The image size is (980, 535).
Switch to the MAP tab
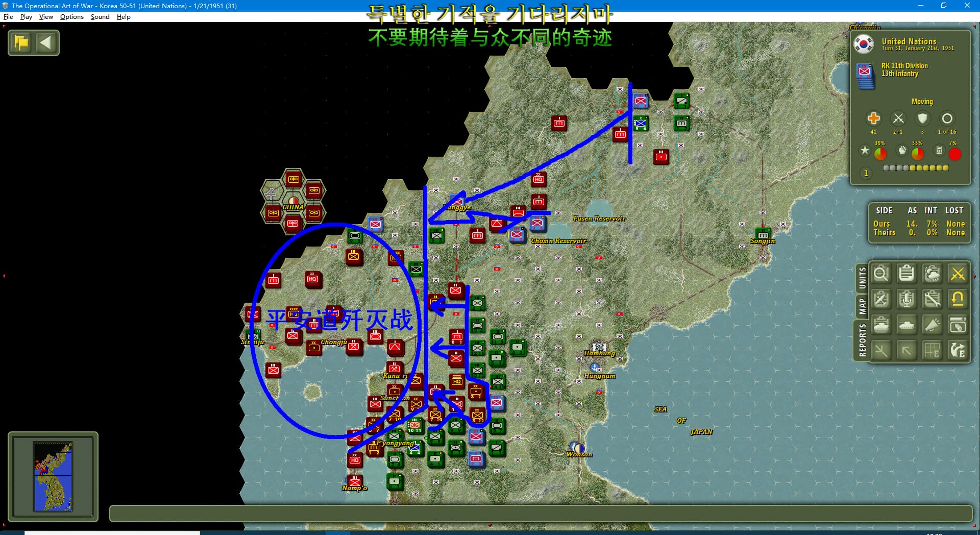(862, 306)
